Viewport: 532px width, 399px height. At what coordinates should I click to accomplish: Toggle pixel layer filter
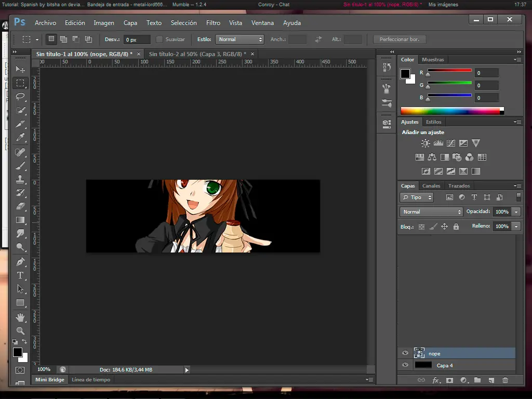pos(449,197)
